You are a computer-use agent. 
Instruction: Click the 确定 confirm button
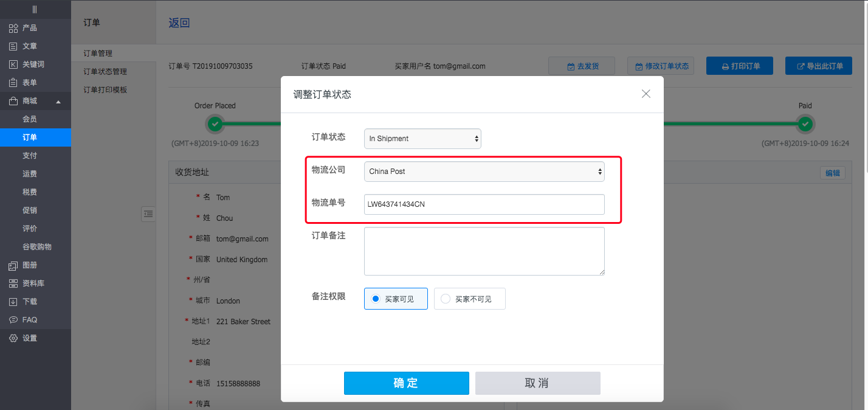pyautogui.click(x=406, y=383)
